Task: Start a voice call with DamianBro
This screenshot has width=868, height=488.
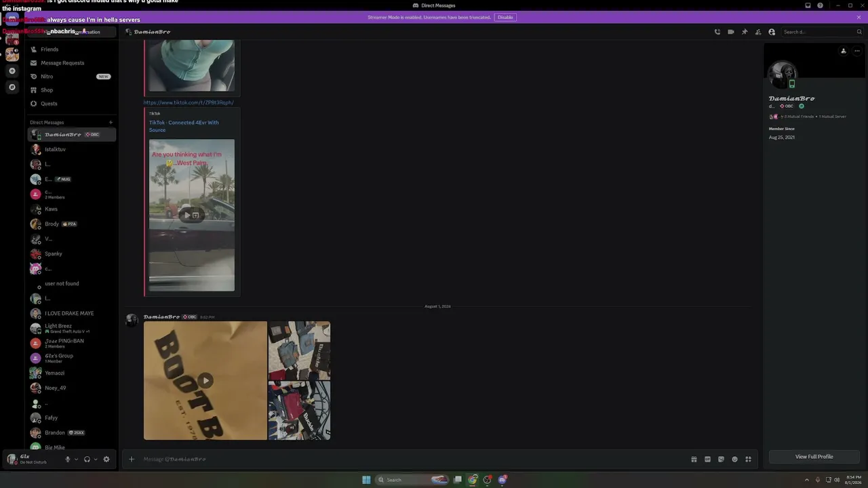Action: coord(717,32)
